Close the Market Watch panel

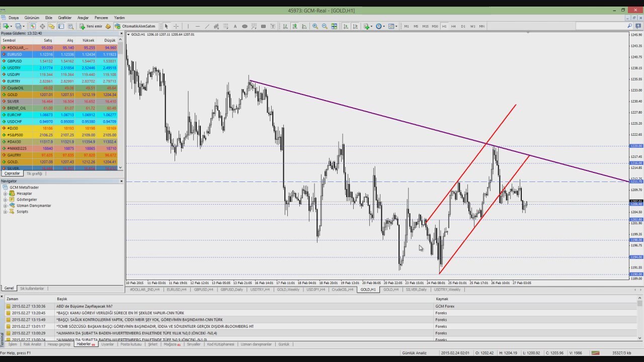click(x=121, y=33)
